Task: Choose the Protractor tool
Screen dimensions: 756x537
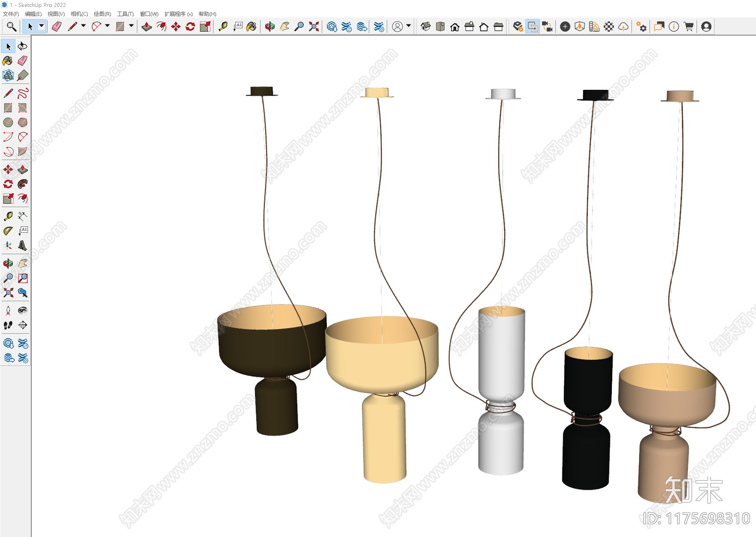Action: [x=8, y=231]
